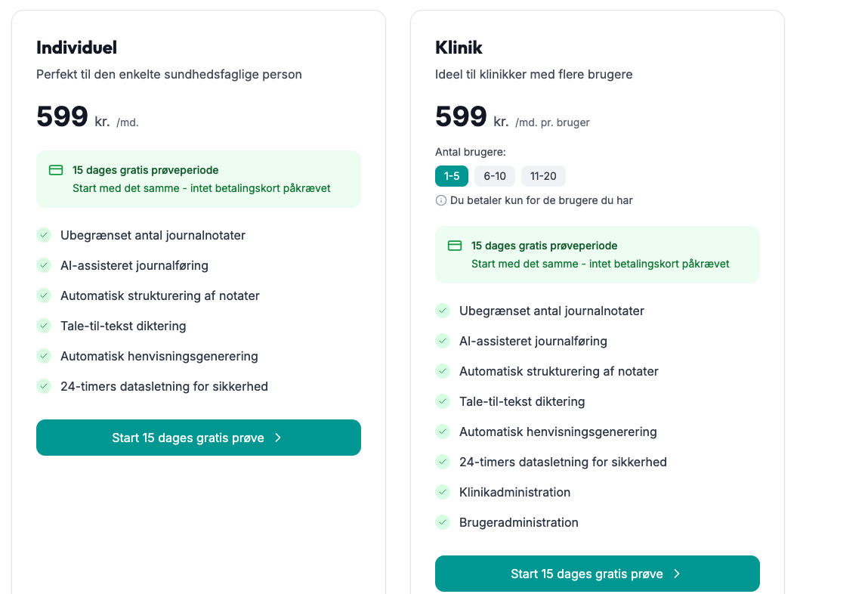The image size is (868, 594).
Task: Start 15-day free trial for Individuel plan
Action: click(x=198, y=438)
